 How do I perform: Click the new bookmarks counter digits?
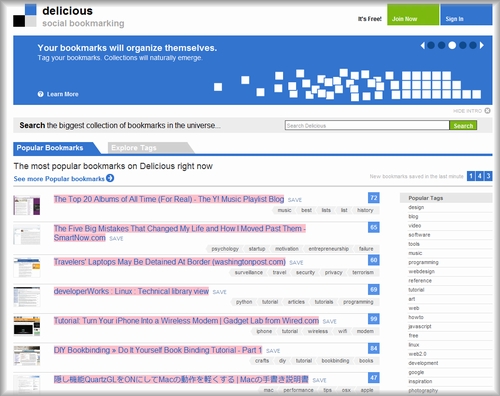click(479, 176)
